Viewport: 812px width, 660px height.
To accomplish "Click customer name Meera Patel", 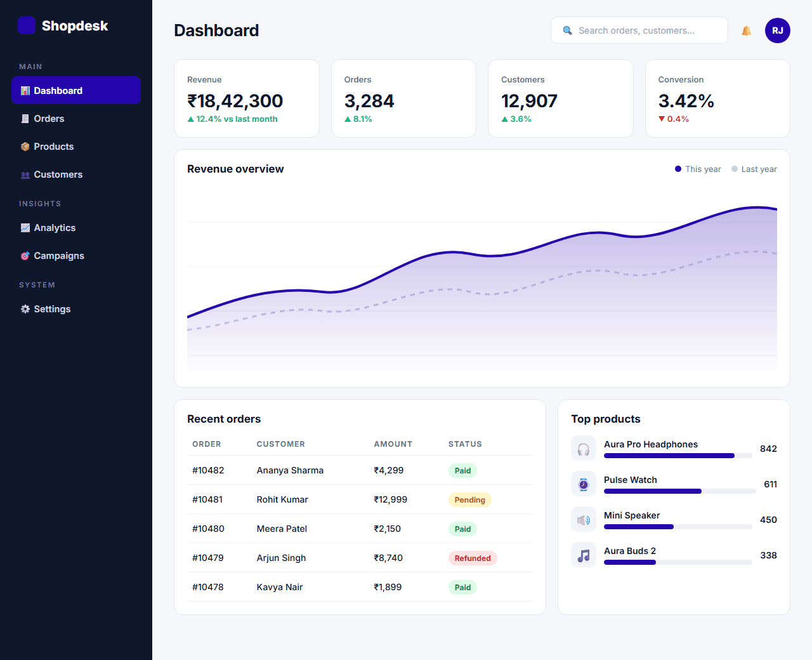I will (282, 529).
